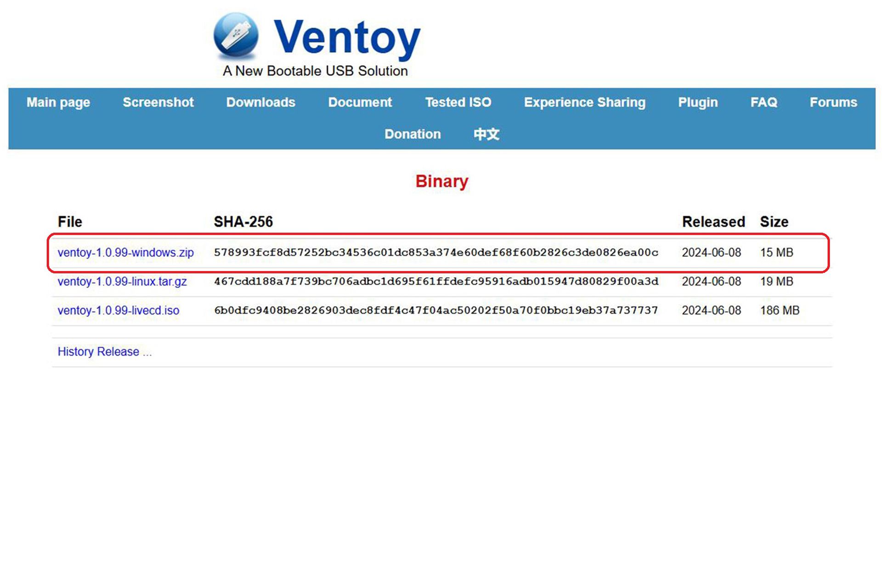Open the Plugin page

(x=698, y=102)
